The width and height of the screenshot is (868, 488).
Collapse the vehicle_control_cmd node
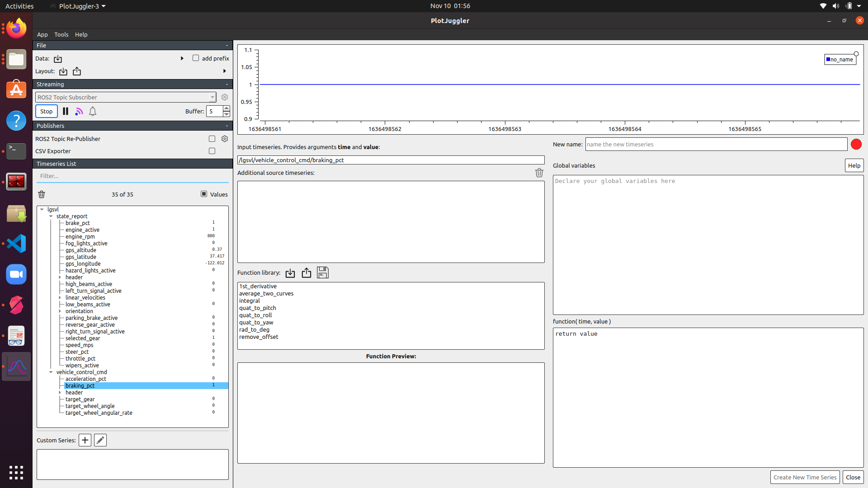tap(51, 372)
